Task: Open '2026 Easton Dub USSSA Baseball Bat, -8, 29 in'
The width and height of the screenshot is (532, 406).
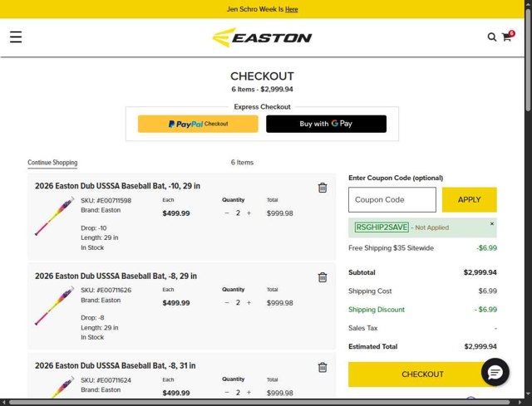Action: coord(116,276)
